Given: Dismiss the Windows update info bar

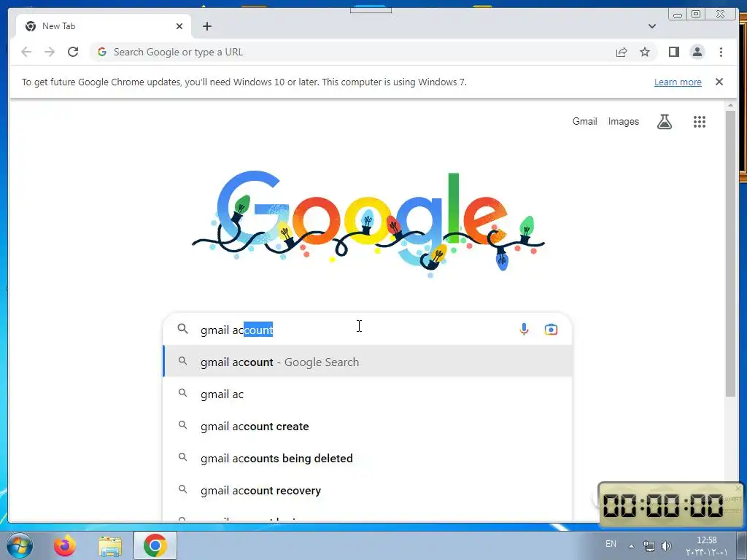Looking at the screenshot, I should click(719, 82).
